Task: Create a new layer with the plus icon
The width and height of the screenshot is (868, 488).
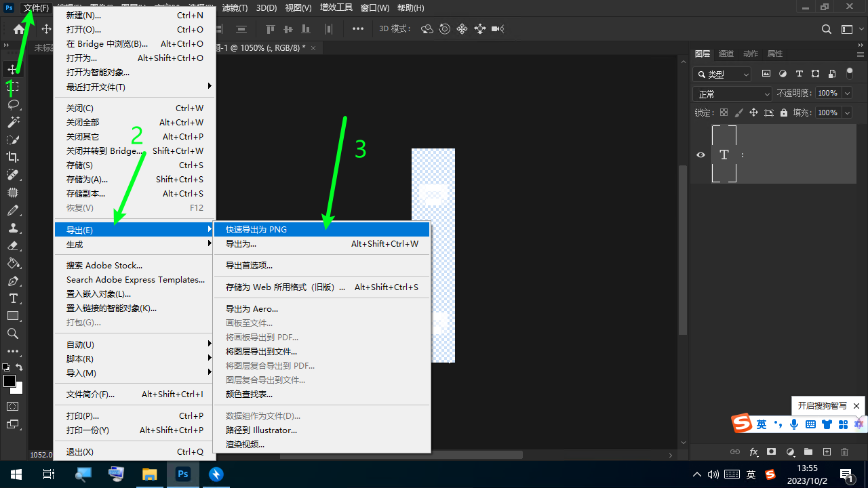Action: tap(826, 452)
